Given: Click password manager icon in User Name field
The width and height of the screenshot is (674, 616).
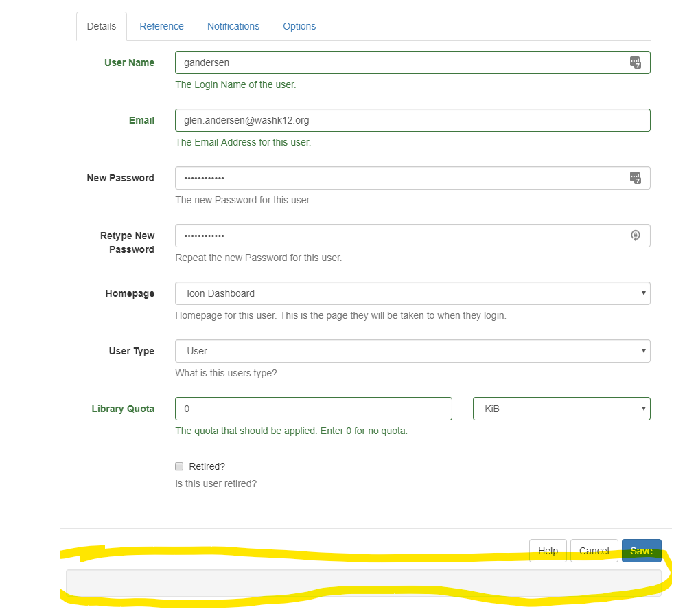Looking at the screenshot, I should click(x=636, y=62).
